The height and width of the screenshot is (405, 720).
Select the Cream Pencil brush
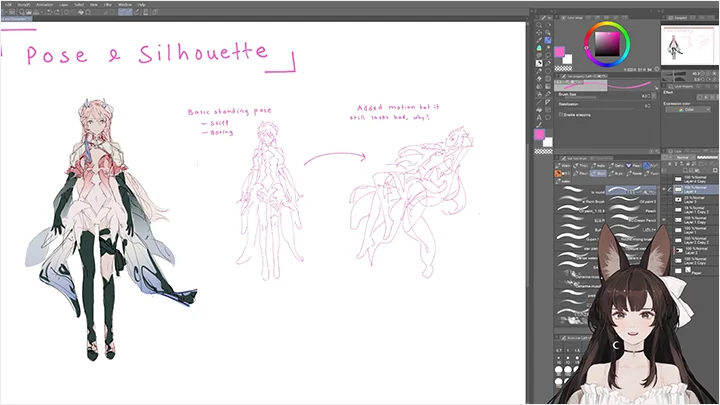click(x=631, y=219)
